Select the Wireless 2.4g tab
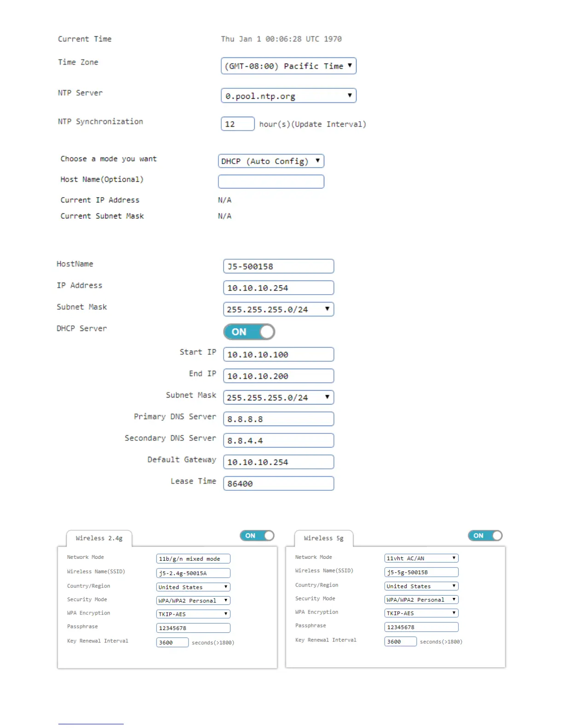 (99, 538)
